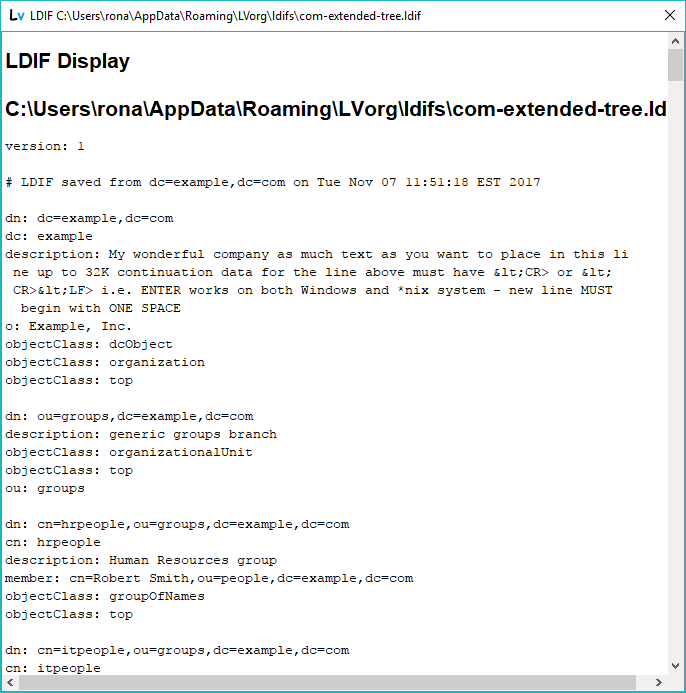This screenshot has height=693, width=686.
Task: Close the LDIF display window
Action: [670, 16]
